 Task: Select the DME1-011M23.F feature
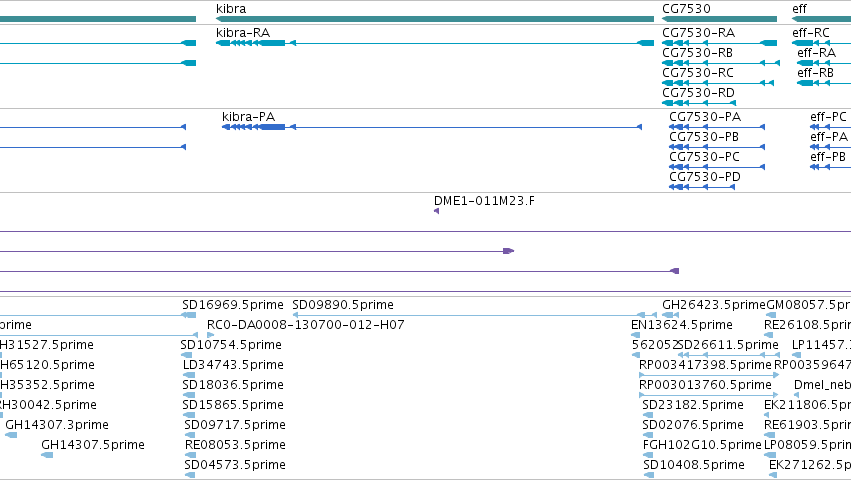point(436,211)
